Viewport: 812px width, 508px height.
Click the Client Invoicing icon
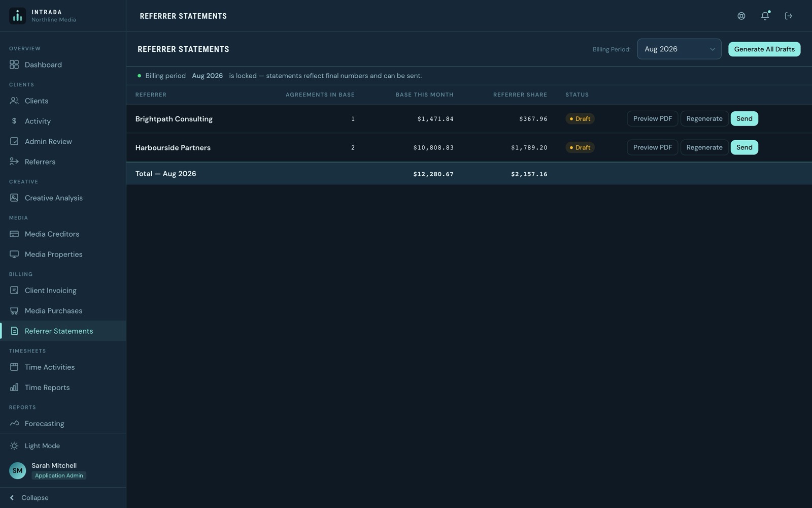[14, 290]
